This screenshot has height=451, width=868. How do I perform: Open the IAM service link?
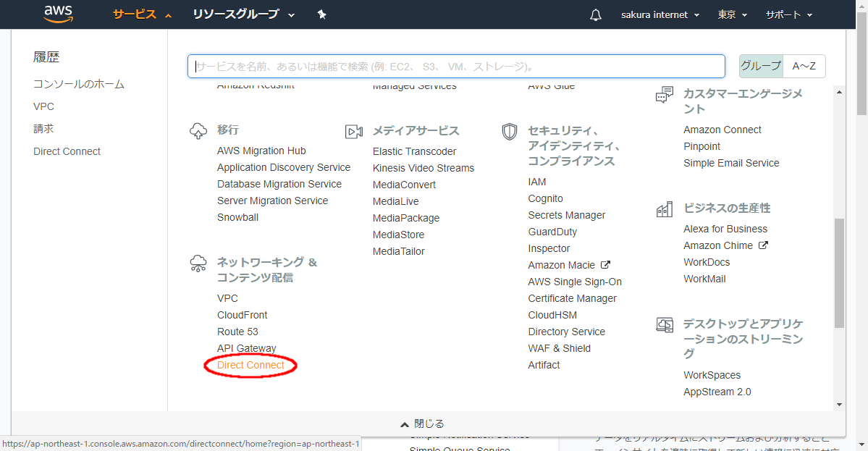coord(537,182)
